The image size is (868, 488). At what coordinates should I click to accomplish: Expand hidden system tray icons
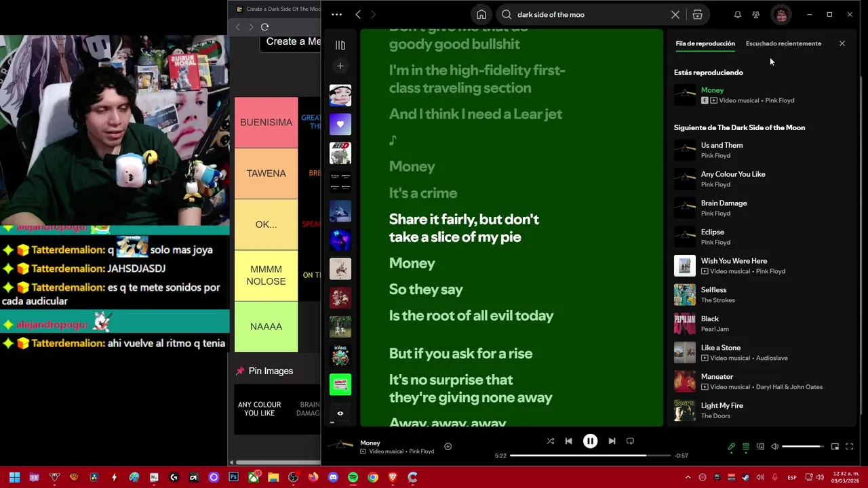[x=688, y=477]
